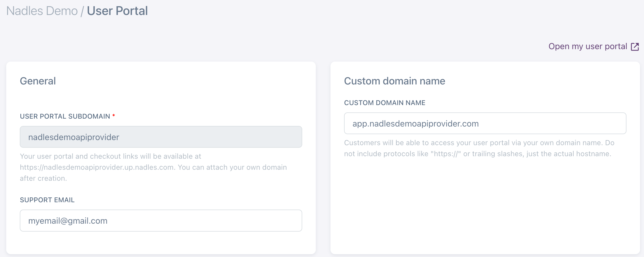Click the external-link icon beside Open my user portal
644x257 pixels.
635,47
